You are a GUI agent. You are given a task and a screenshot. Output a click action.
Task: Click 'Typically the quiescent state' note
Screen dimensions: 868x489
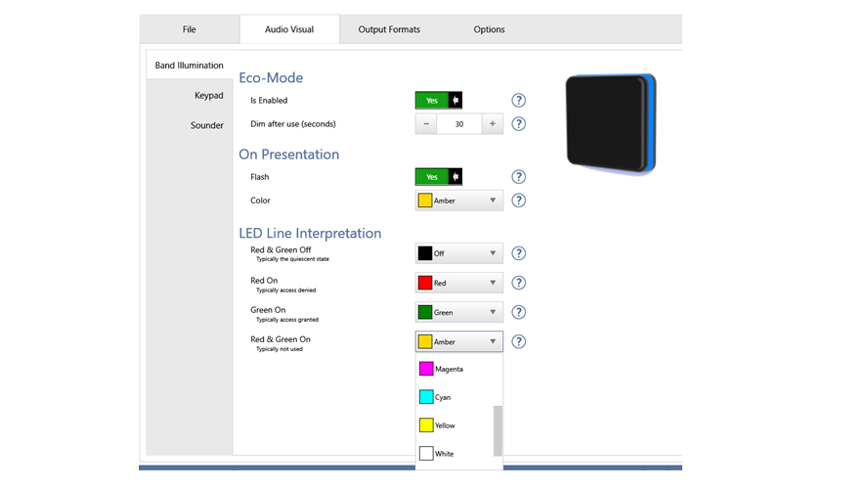point(292,259)
